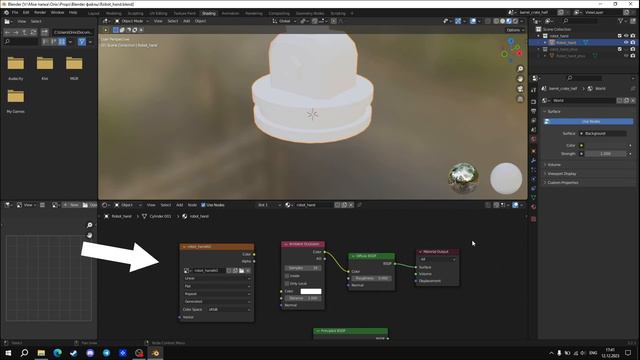Select material preview shading mode

click(509, 21)
